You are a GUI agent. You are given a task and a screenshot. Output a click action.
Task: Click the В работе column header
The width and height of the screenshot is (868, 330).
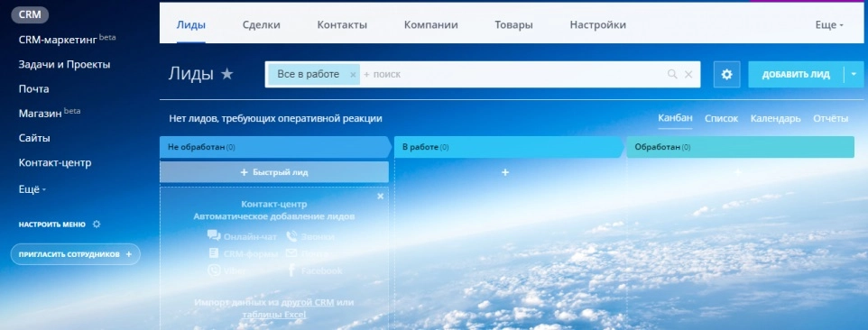(509, 148)
